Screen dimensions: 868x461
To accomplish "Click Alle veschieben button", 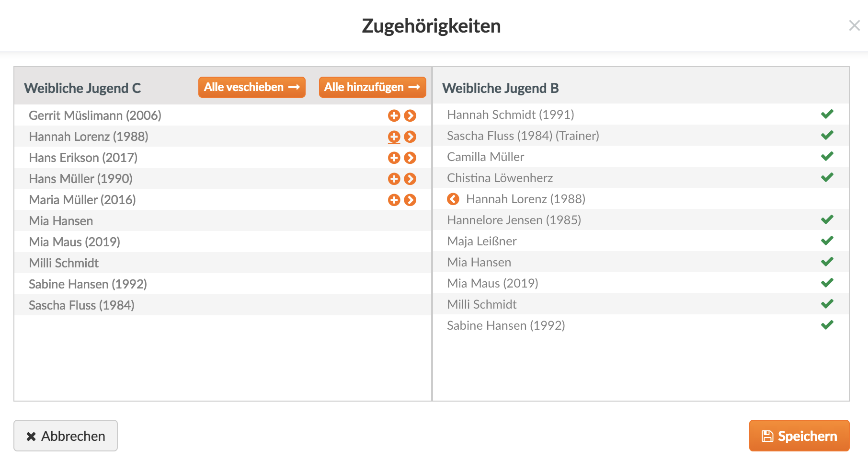I will tap(251, 87).
